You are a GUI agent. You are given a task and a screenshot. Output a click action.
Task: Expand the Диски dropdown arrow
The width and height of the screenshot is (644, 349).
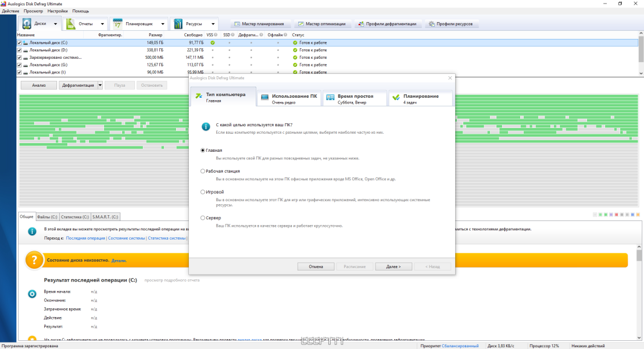point(55,24)
